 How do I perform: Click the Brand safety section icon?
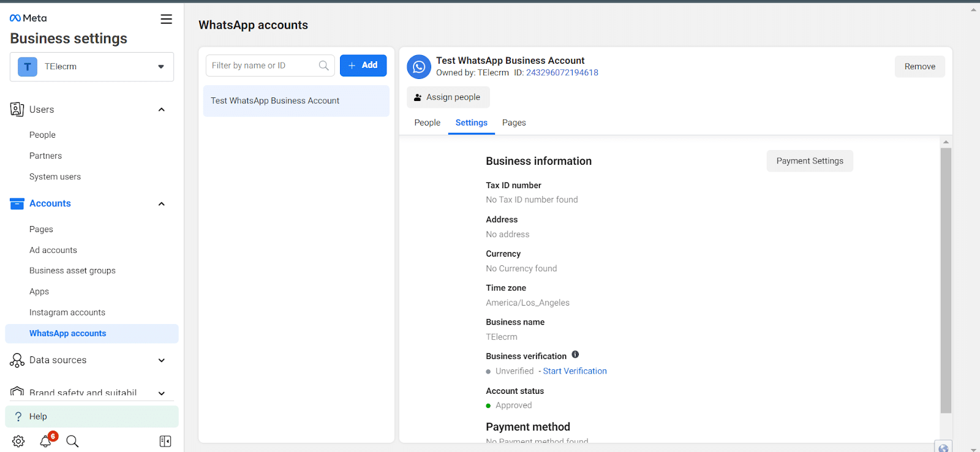[x=17, y=392]
